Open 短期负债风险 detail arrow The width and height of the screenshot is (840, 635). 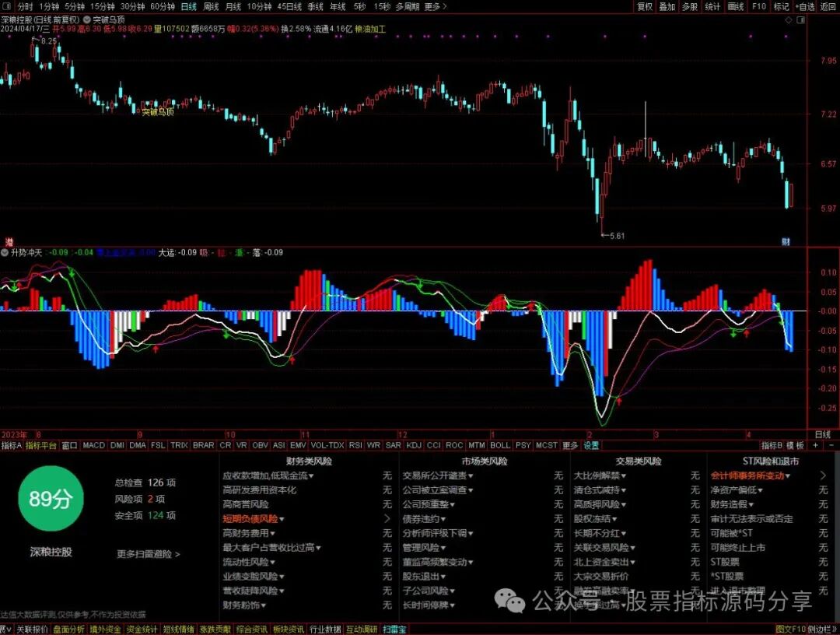tap(387, 519)
